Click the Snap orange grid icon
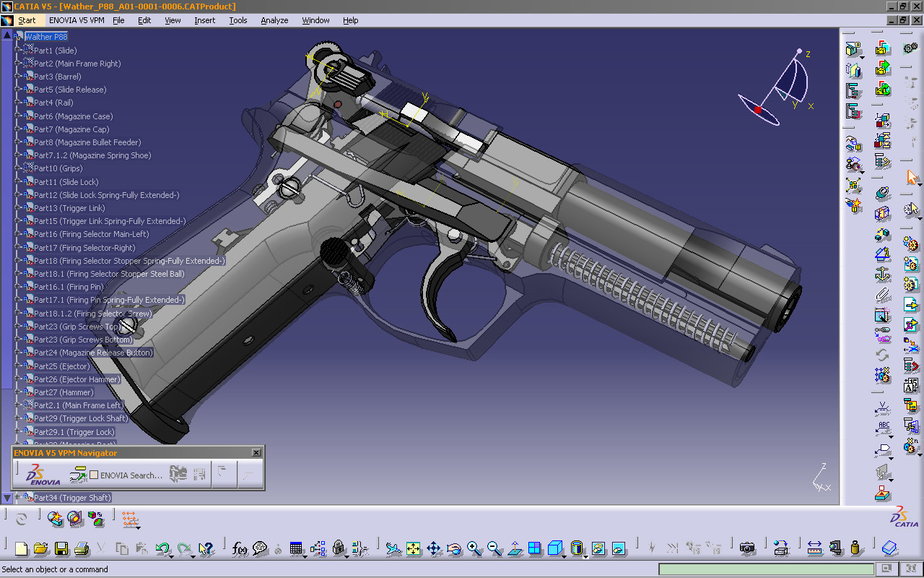The width and height of the screenshot is (924, 578). click(x=131, y=519)
